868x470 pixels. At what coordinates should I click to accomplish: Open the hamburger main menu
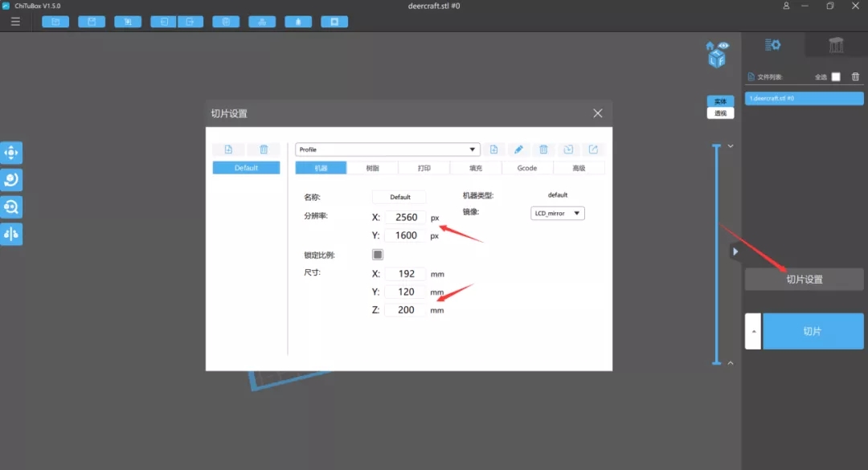[x=15, y=22]
